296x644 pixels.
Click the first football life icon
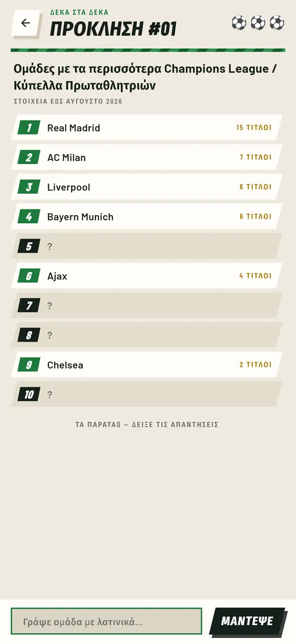pyautogui.click(x=239, y=23)
